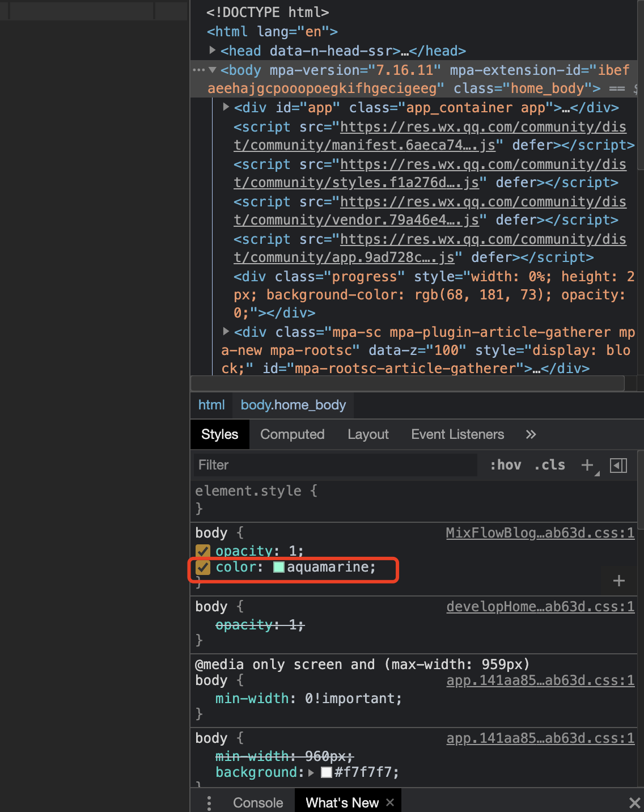Expand the background shorthand property triangle
The width and height of the screenshot is (644, 812).
pos(311,772)
